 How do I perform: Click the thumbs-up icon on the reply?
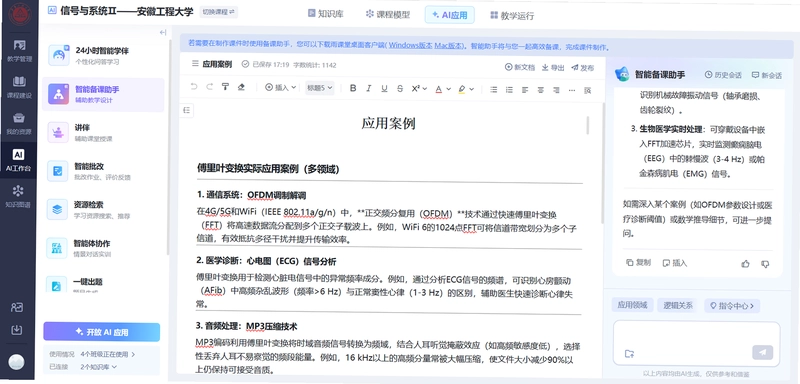[x=745, y=264]
